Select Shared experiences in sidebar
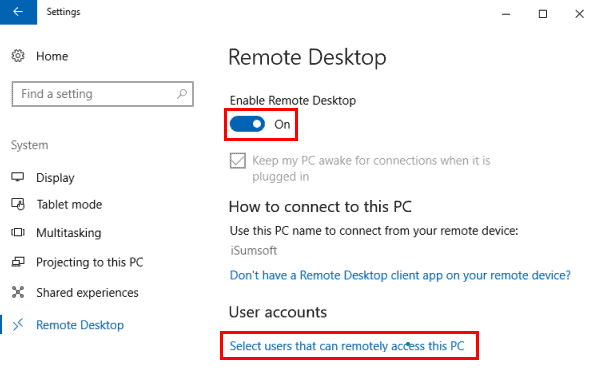The width and height of the screenshot is (596, 376). pyautogui.click(x=87, y=293)
